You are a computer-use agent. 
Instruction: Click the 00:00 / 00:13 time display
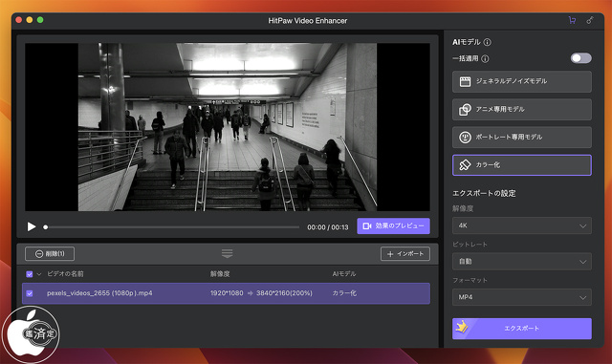pos(328,227)
